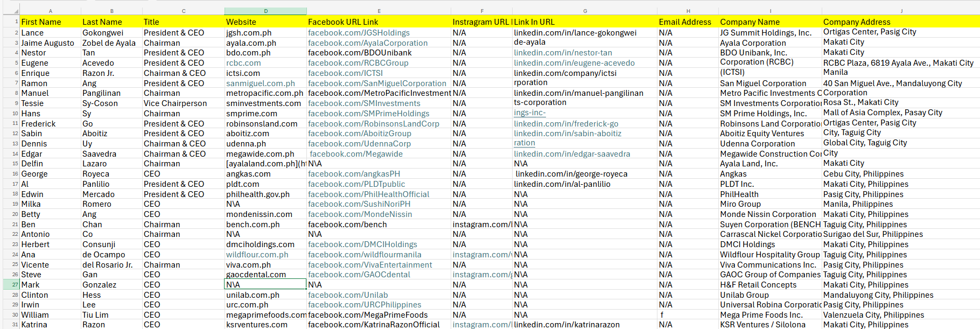Select the 'Gonzalez' cell
The width and height of the screenshot is (980, 329).
click(112, 285)
